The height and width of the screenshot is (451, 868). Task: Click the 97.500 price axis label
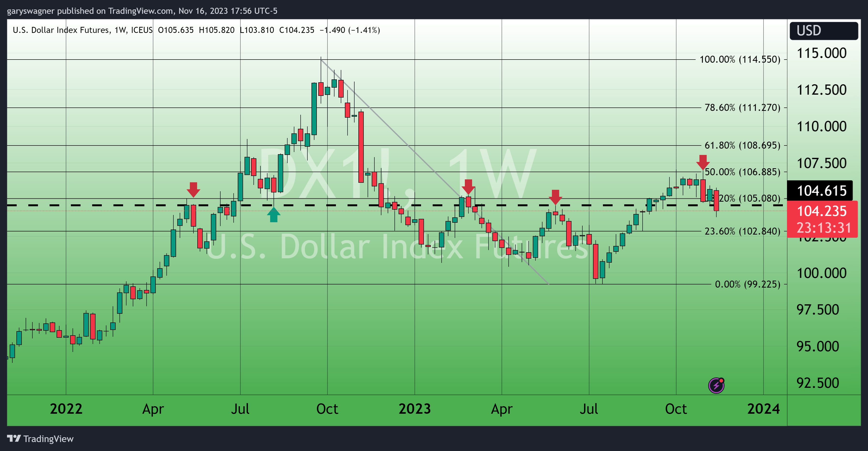pos(817,310)
